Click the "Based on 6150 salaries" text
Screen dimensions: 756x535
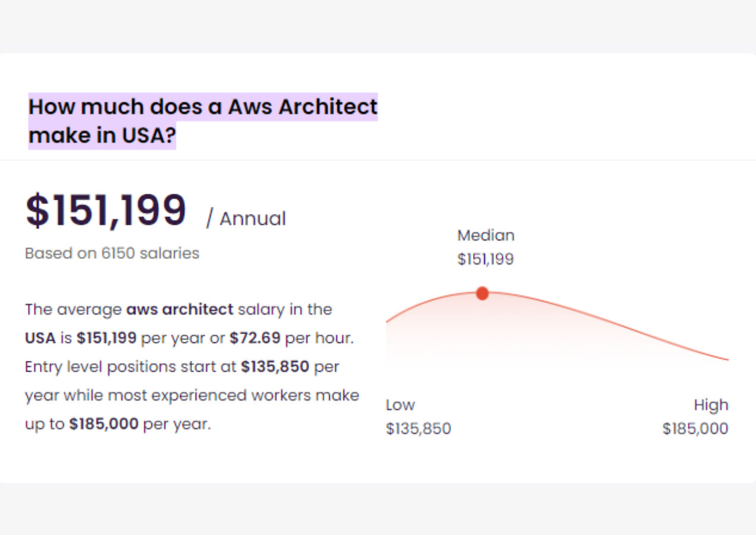112,253
